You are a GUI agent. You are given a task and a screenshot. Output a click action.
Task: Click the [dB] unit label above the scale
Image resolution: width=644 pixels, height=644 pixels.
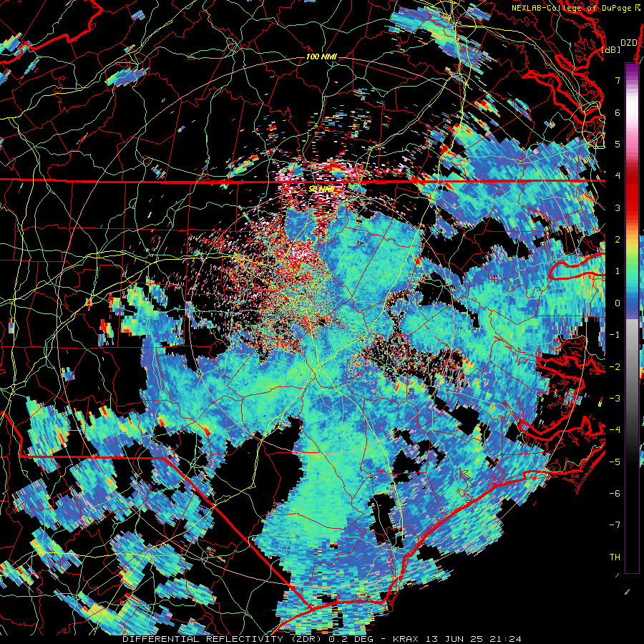(611, 49)
